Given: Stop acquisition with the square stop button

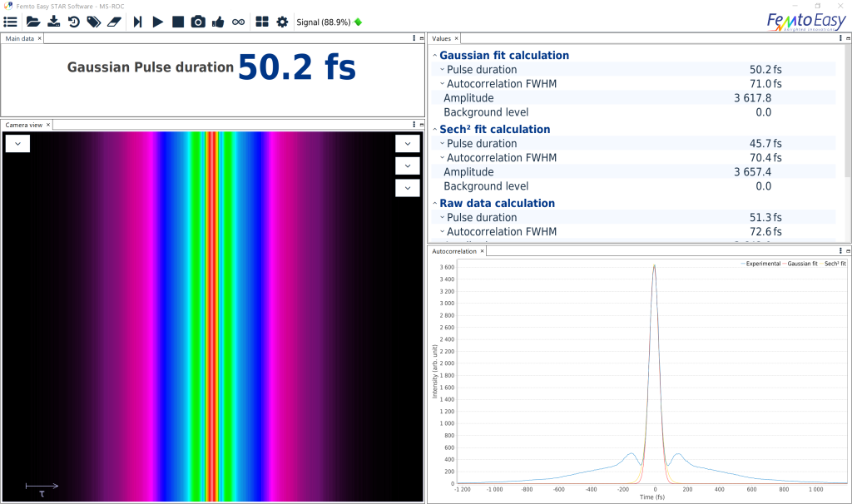Looking at the screenshot, I should 178,22.
